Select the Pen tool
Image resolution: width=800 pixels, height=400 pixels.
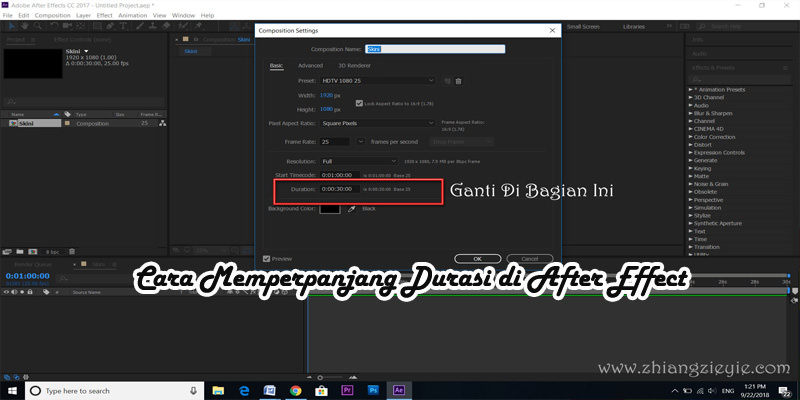click(x=110, y=26)
